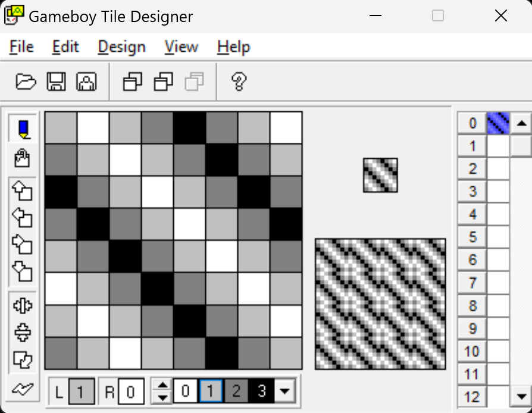Open the View menu

pyautogui.click(x=181, y=47)
